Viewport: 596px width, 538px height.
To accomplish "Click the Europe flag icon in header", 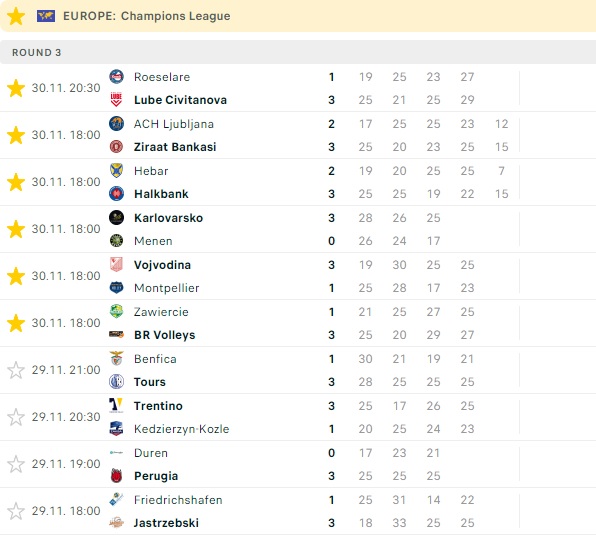I will (46, 16).
